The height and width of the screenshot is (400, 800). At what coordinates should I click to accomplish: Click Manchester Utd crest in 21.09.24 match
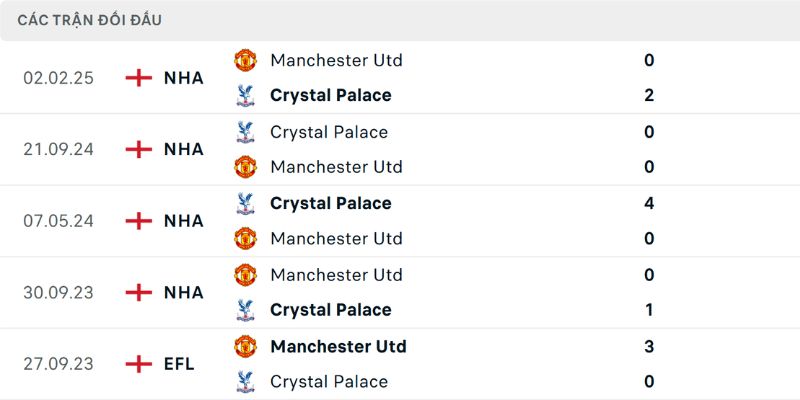click(x=245, y=167)
